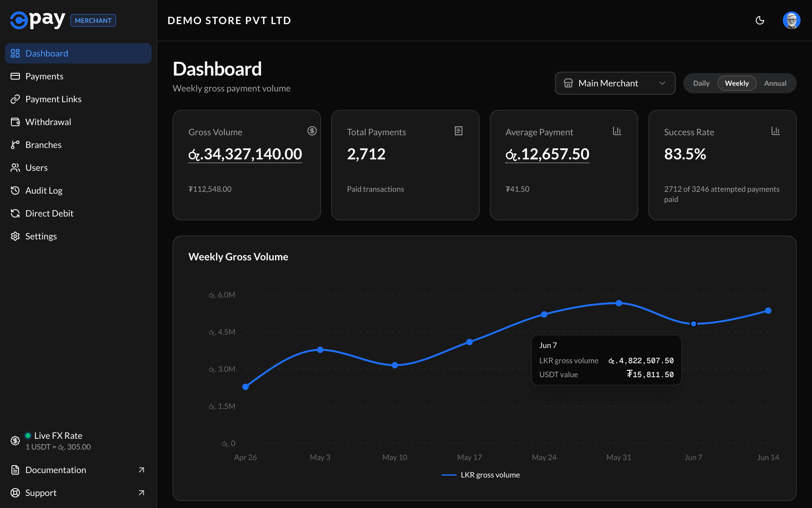Click the pay logo icon

(37, 20)
